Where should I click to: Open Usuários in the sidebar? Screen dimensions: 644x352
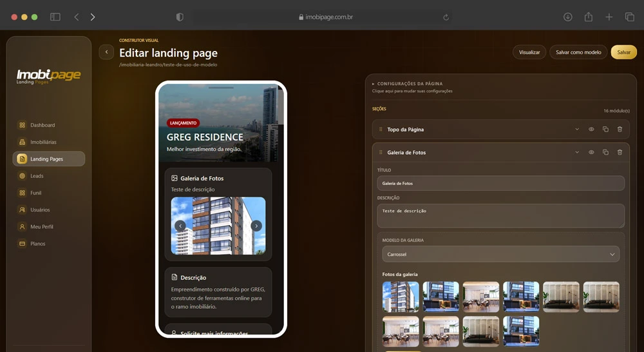coord(48,210)
